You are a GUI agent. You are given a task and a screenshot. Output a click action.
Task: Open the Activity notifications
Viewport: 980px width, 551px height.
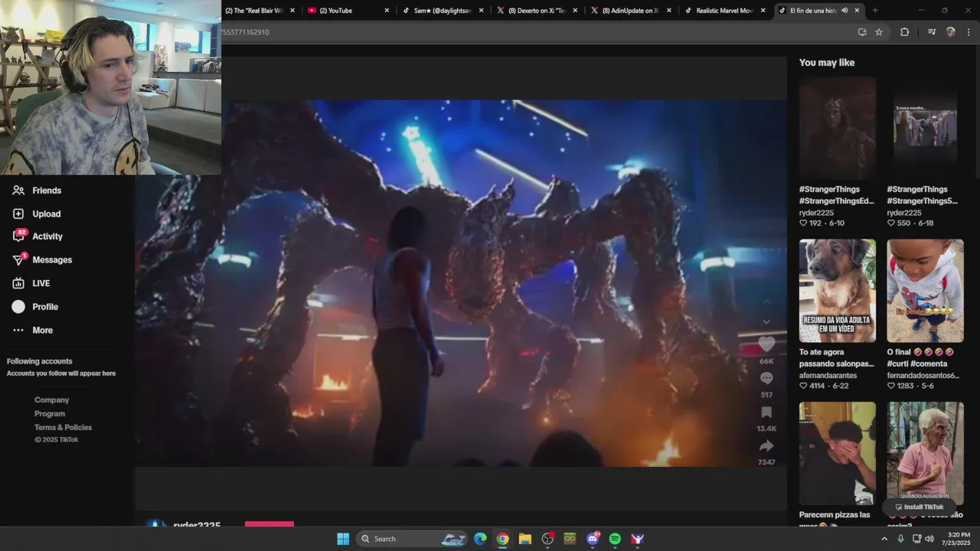(47, 236)
